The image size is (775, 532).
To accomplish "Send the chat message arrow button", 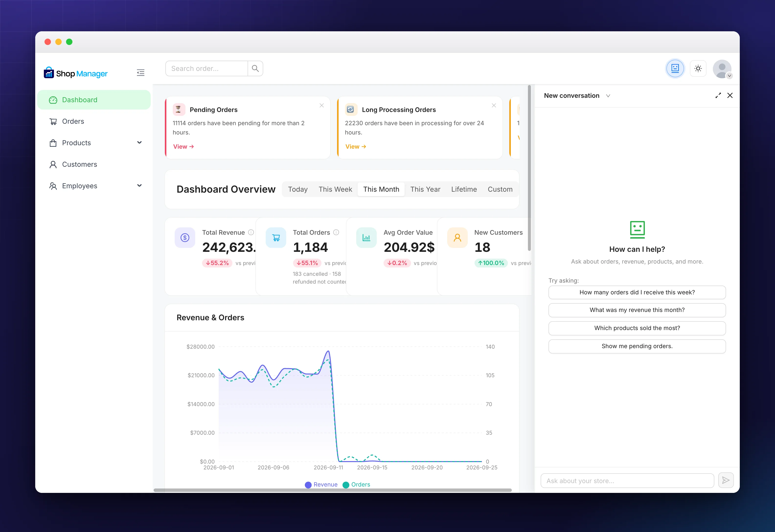I will (726, 480).
